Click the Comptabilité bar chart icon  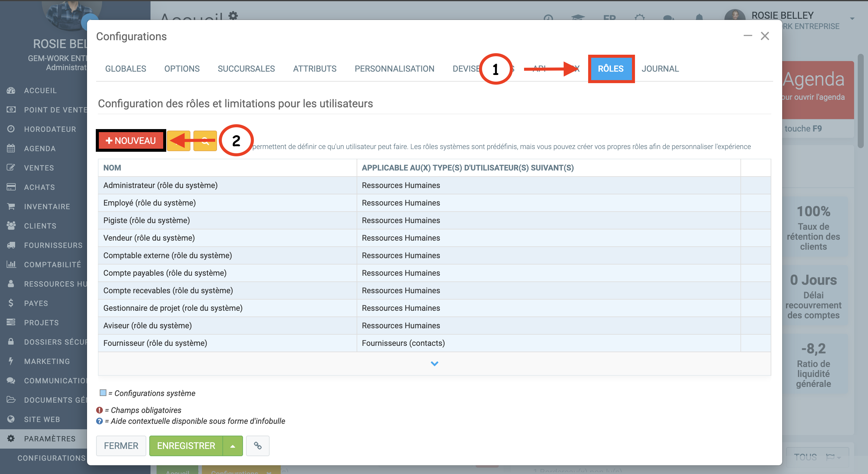click(11, 264)
